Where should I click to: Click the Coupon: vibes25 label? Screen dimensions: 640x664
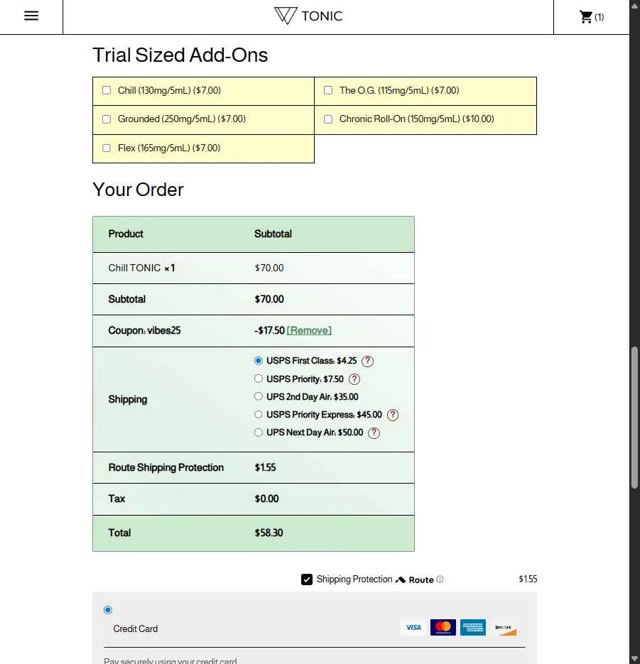pyautogui.click(x=144, y=330)
